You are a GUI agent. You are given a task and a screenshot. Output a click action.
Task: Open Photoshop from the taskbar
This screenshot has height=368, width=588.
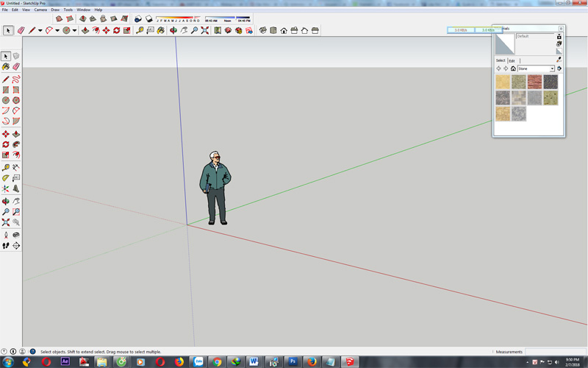tap(293, 361)
